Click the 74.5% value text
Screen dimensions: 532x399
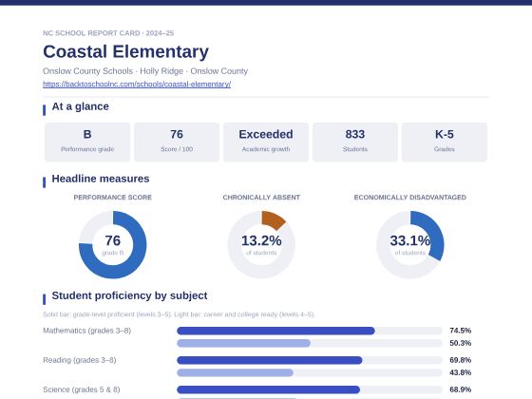[x=461, y=331]
